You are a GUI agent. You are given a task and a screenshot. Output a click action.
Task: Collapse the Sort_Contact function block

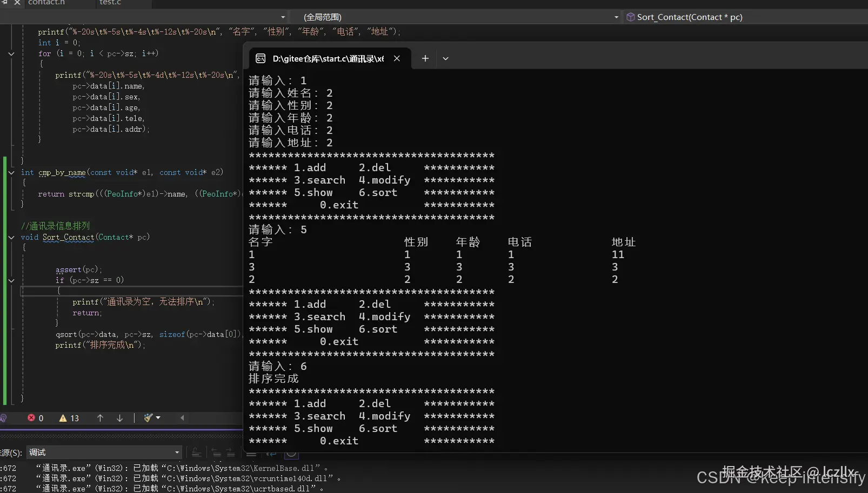coord(11,237)
